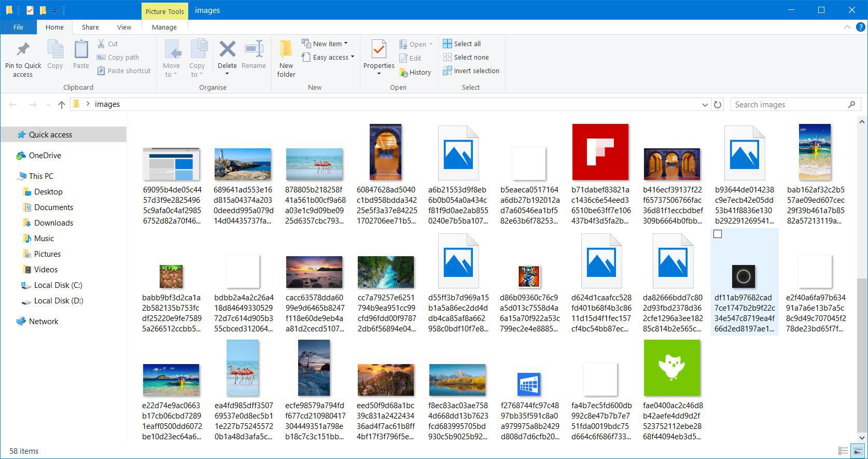The height and width of the screenshot is (459, 868).
Task: Click the Edit button in the Open group
Action: (410, 58)
